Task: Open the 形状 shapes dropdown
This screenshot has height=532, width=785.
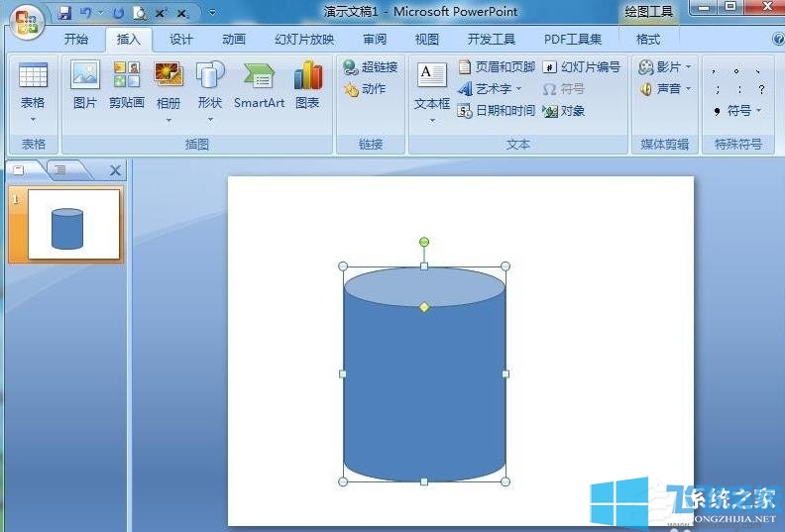Action: pyautogui.click(x=209, y=118)
